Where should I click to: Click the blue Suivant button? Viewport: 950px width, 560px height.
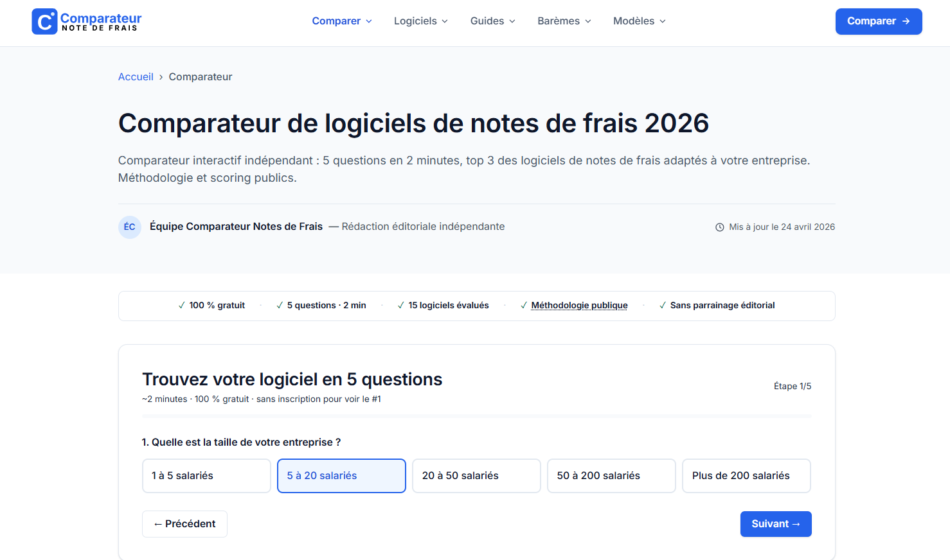(776, 524)
